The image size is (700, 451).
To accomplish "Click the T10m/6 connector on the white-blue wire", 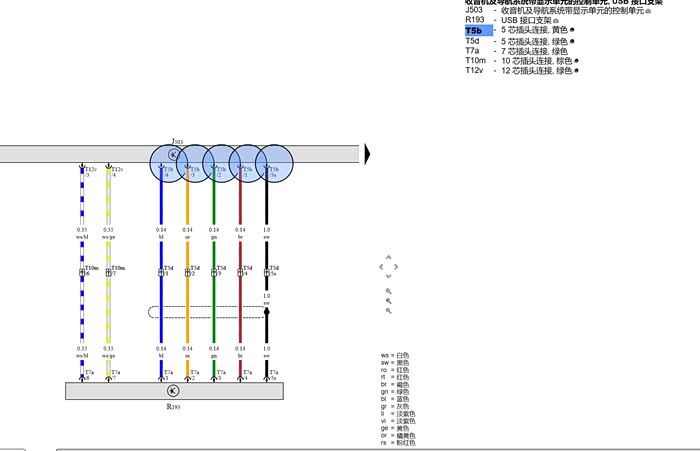I will coord(82,272).
